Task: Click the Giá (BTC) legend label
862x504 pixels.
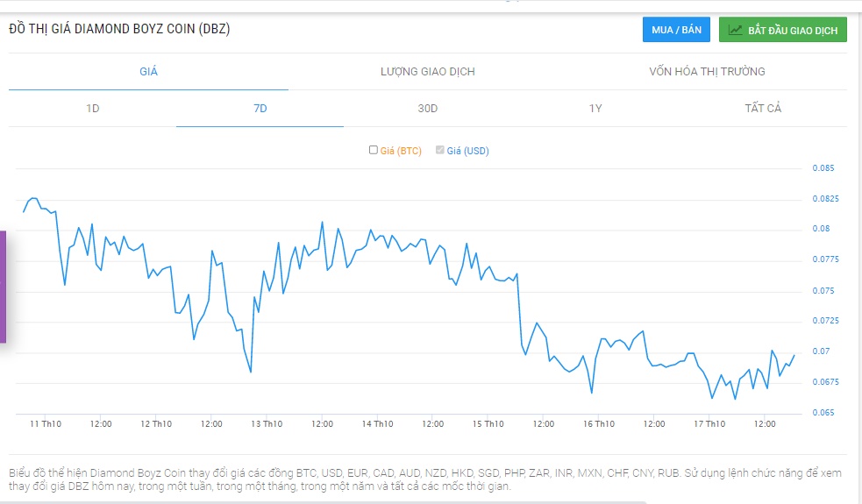Action: click(x=401, y=151)
